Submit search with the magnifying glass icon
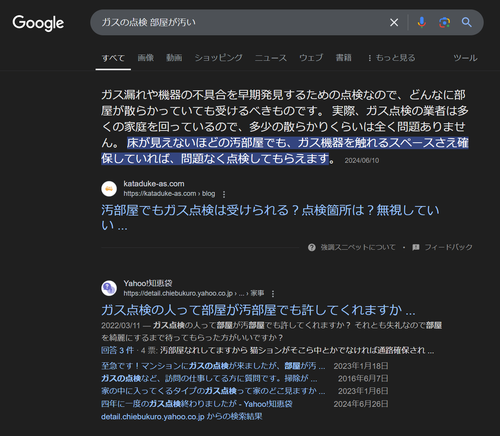Viewport: 500px width, 436px height. [466, 22]
